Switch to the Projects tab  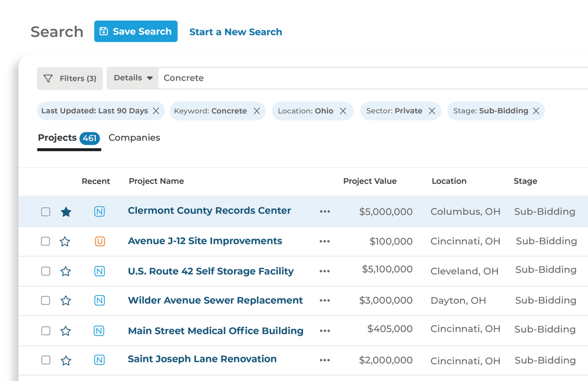coord(69,138)
